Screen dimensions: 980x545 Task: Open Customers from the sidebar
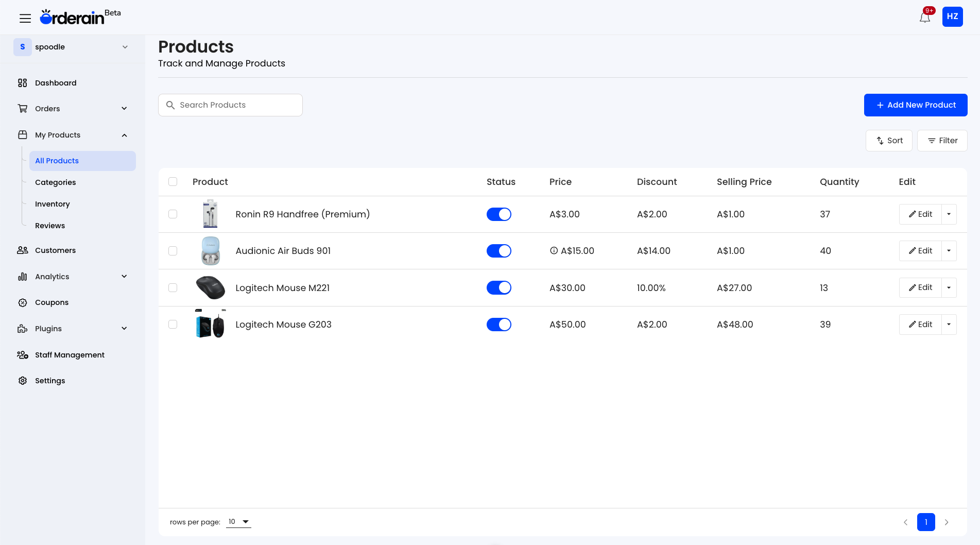click(55, 250)
